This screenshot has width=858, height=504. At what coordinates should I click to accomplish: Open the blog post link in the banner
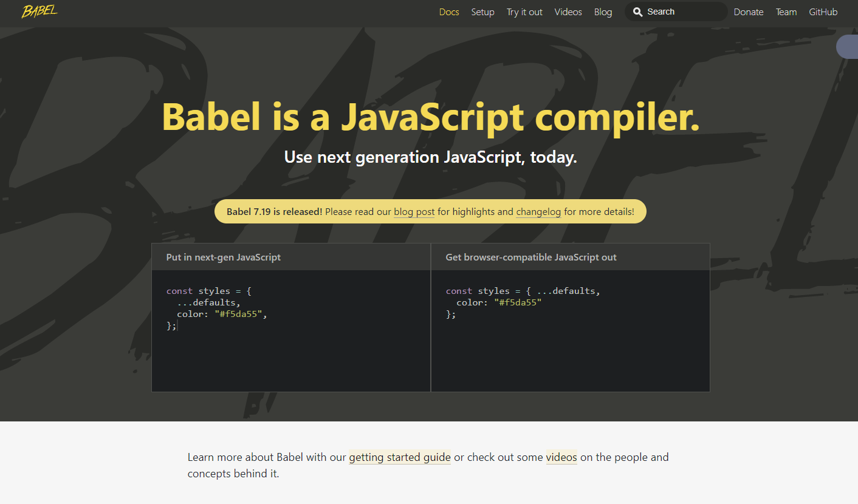(414, 212)
